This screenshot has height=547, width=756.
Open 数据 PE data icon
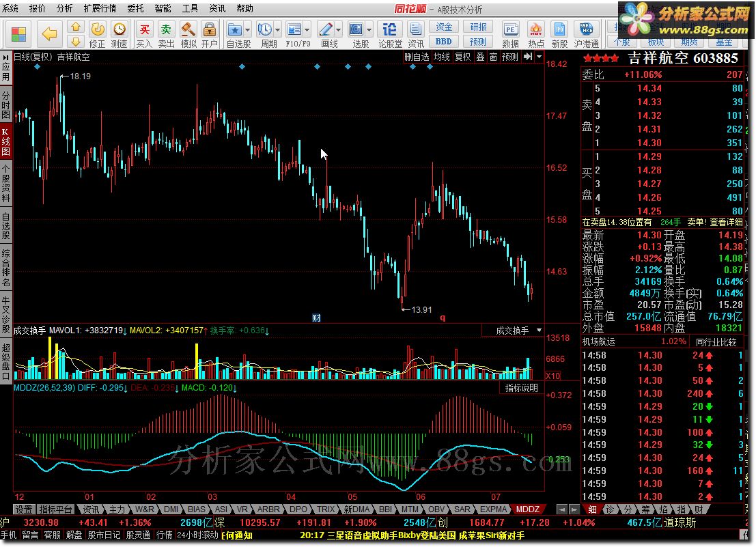[510, 35]
